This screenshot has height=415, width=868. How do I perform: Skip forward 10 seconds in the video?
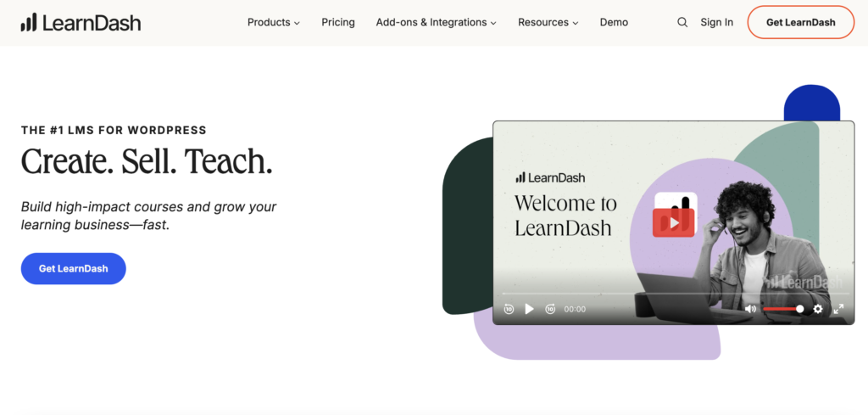[550, 309]
